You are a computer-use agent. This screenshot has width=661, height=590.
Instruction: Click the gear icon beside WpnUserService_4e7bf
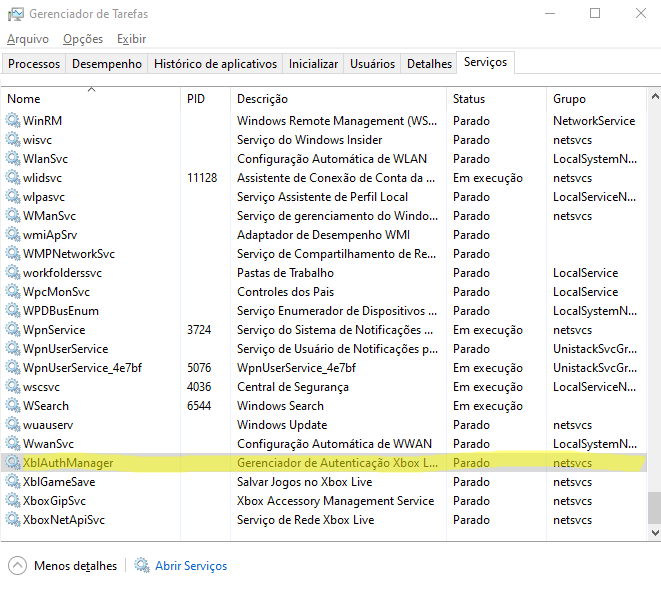coord(13,367)
